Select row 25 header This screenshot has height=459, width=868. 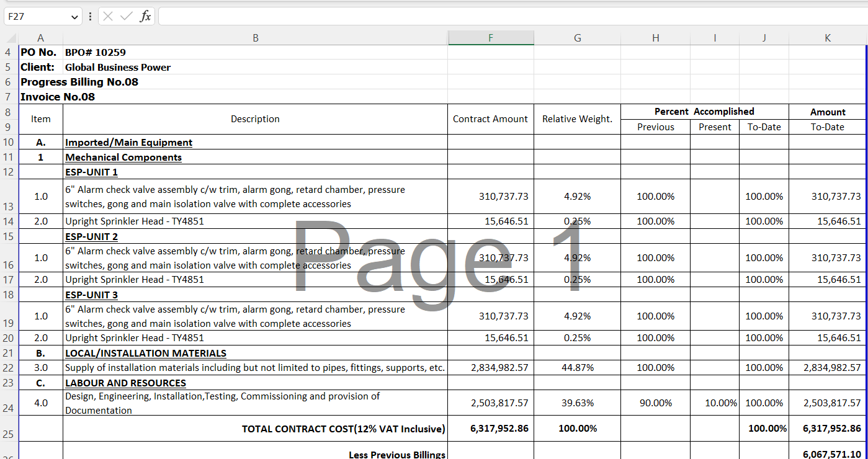tap(9, 429)
